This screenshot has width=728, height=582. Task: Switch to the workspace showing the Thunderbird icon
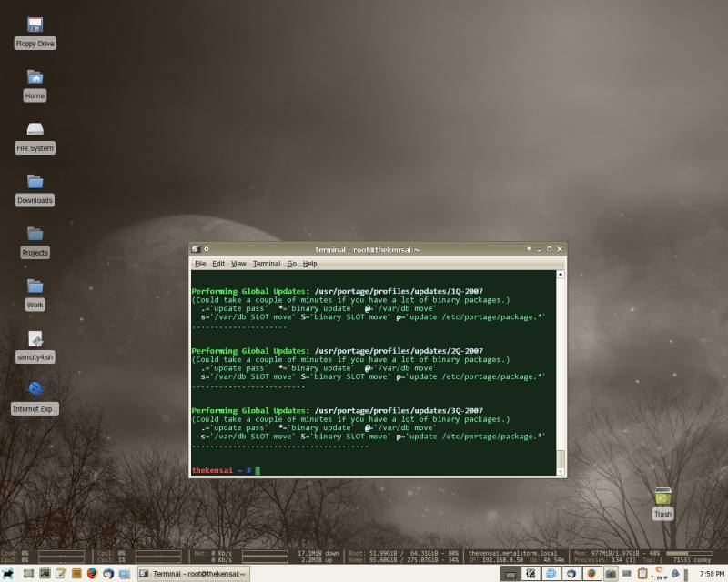pyautogui.click(x=571, y=574)
